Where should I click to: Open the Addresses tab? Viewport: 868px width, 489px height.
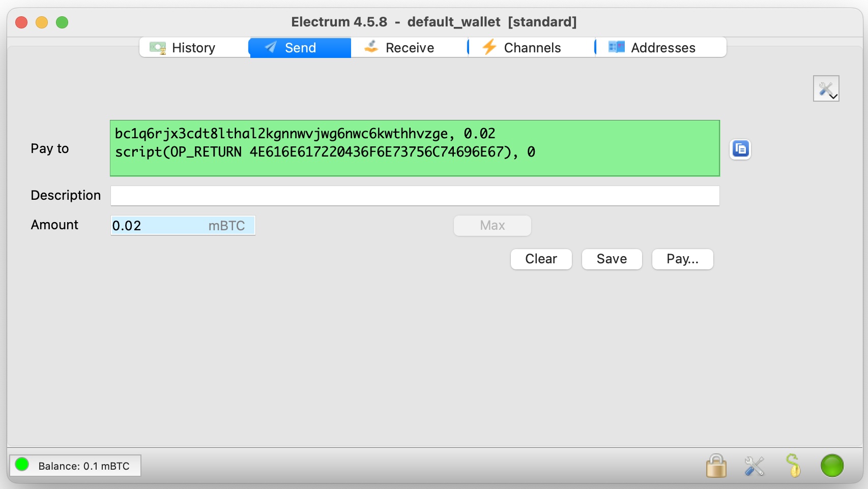click(661, 48)
